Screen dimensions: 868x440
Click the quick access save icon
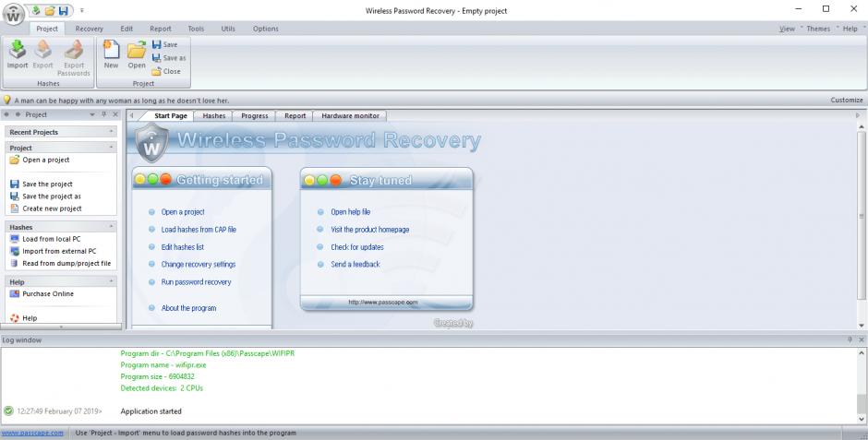pyautogui.click(x=64, y=10)
